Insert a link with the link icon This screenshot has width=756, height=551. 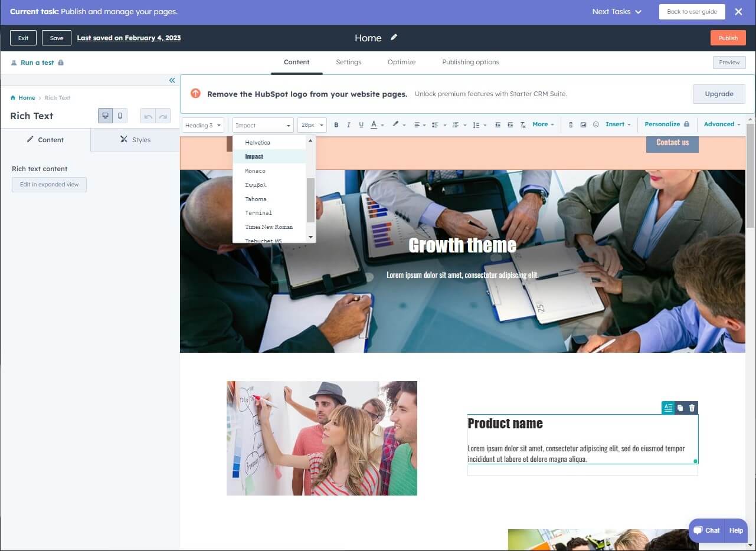point(571,124)
